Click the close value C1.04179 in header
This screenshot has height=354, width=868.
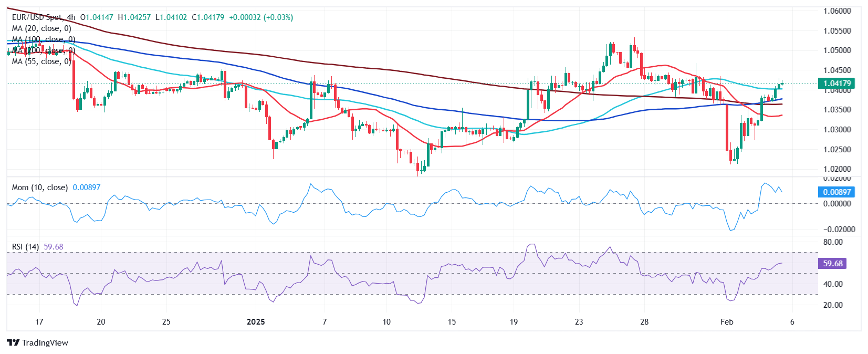pyautogui.click(x=208, y=17)
